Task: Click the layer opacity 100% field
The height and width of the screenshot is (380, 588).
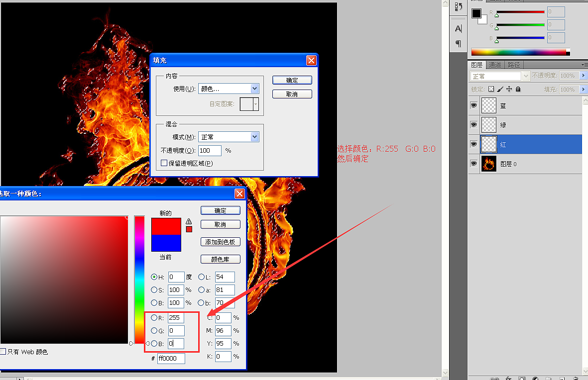Action: pyautogui.click(x=569, y=76)
